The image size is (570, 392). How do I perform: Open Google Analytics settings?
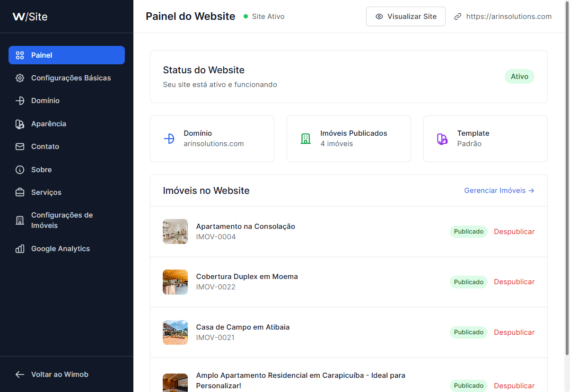click(67, 249)
